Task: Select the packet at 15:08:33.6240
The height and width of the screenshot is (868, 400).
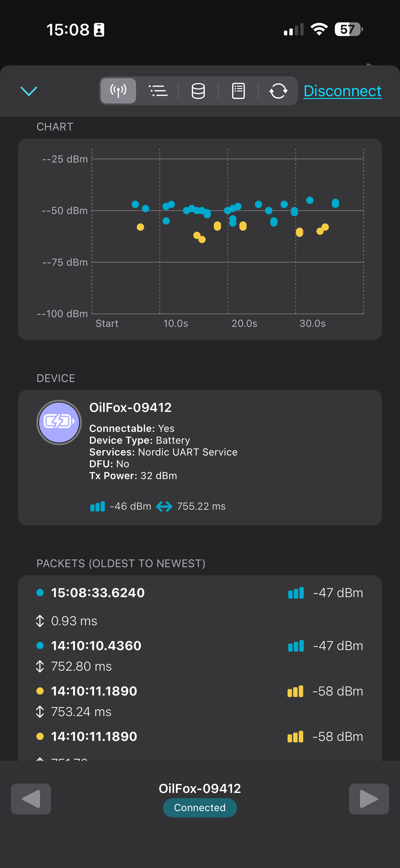Action: (x=98, y=593)
